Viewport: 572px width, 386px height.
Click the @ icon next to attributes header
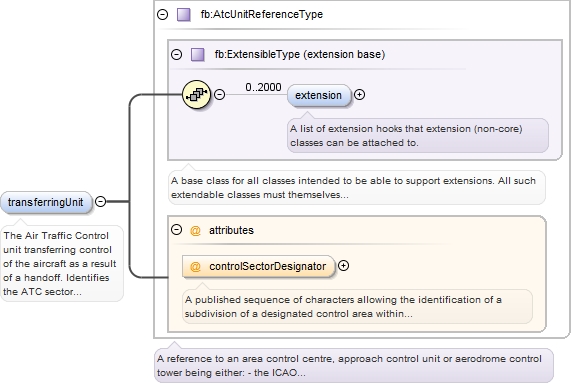195,231
